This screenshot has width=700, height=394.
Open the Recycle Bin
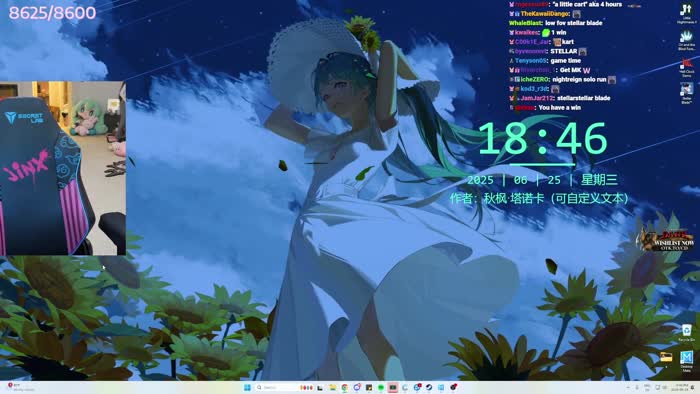[x=686, y=333]
